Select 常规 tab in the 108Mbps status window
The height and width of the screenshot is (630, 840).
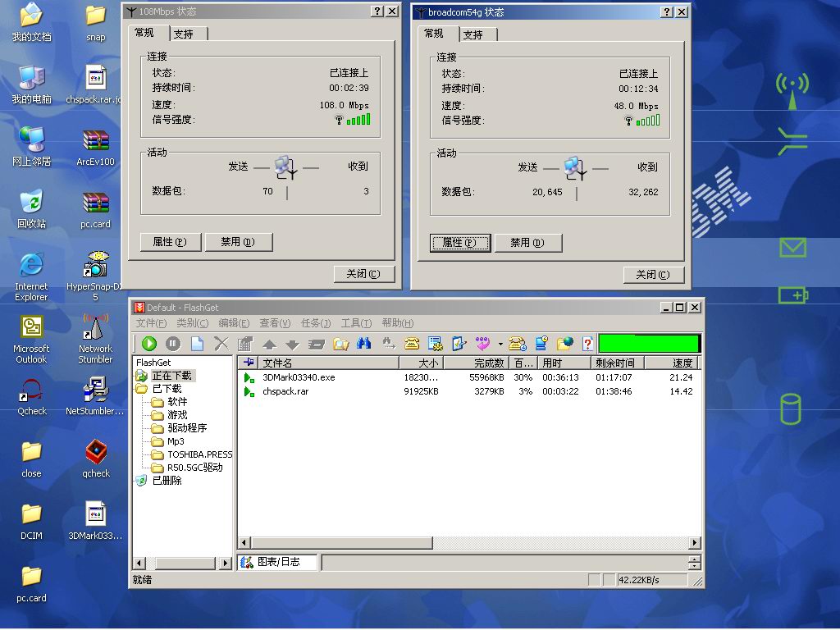pyautogui.click(x=148, y=33)
